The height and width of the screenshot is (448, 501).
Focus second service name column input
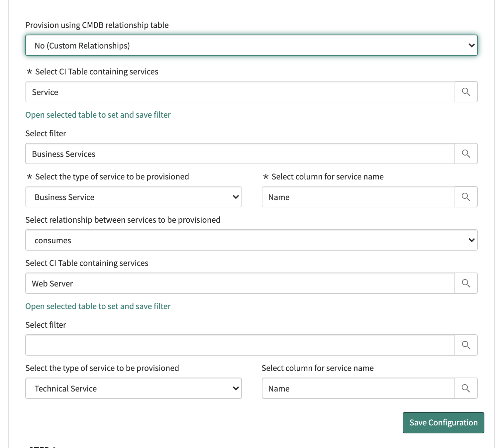pos(358,388)
